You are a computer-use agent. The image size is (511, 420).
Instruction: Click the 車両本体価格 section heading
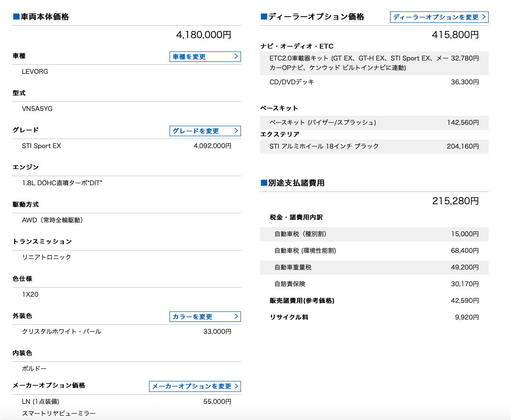click(41, 17)
